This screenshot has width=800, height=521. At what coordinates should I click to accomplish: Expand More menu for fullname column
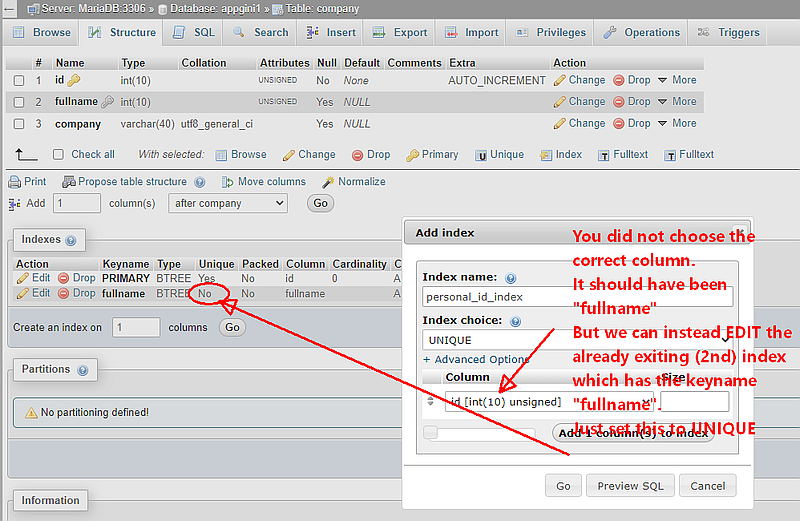click(677, 102)
